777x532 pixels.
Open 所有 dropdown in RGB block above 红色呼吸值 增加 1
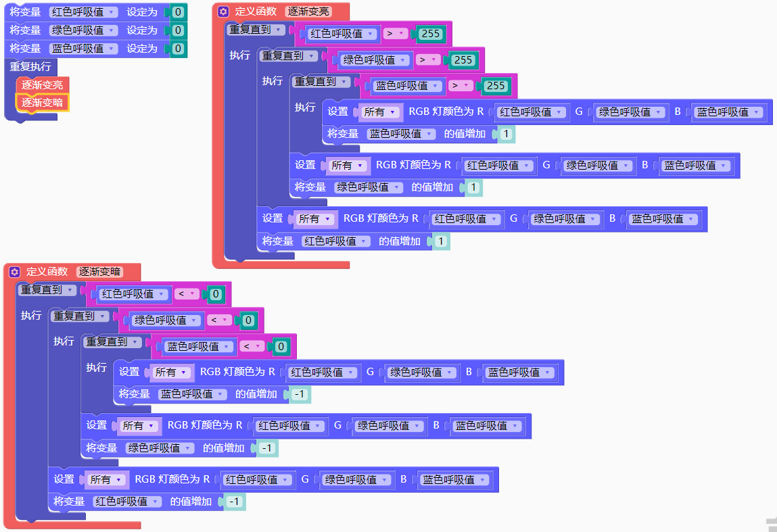pyautogui.click(x=314, y=218)
